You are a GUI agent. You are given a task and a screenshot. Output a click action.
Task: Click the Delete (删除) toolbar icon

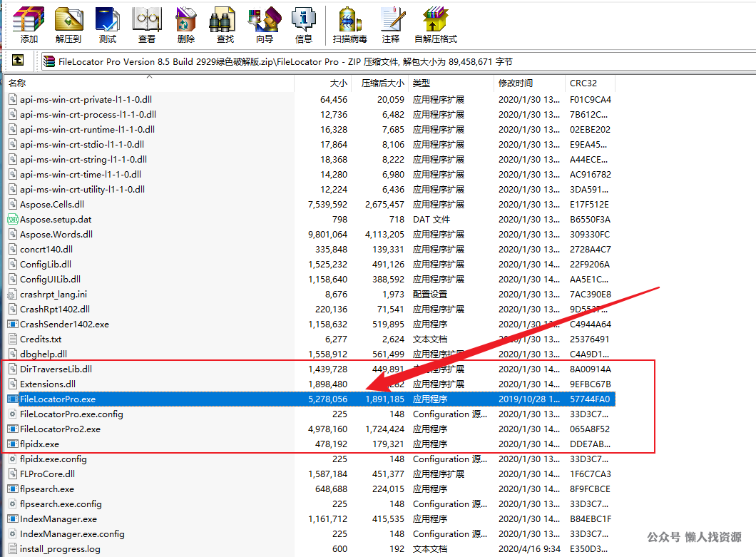coord(186,24)
